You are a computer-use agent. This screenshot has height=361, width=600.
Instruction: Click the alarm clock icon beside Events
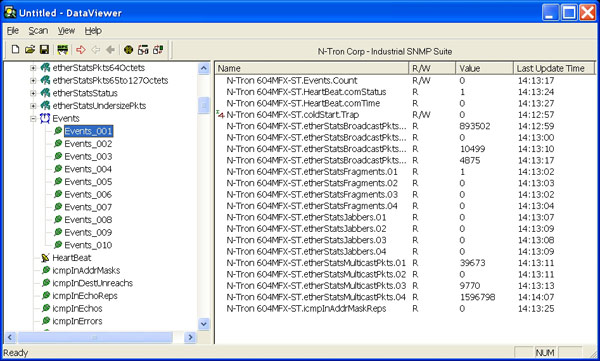click(x=45, y=118)
